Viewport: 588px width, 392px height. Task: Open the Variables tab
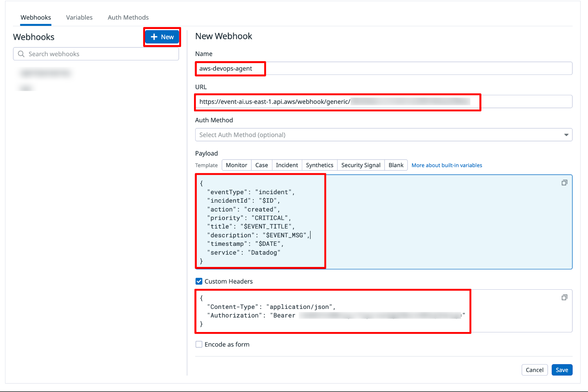click(x=79, y=18)
